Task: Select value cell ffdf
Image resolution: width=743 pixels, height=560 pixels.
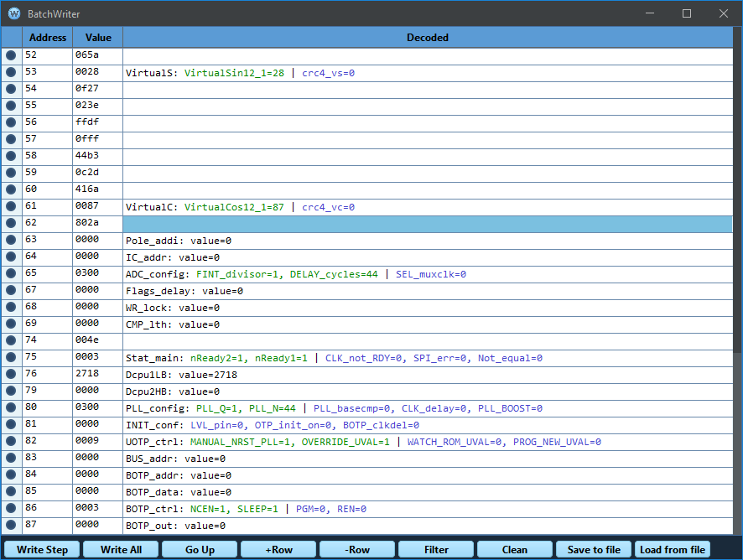Action: coord(97,122)
